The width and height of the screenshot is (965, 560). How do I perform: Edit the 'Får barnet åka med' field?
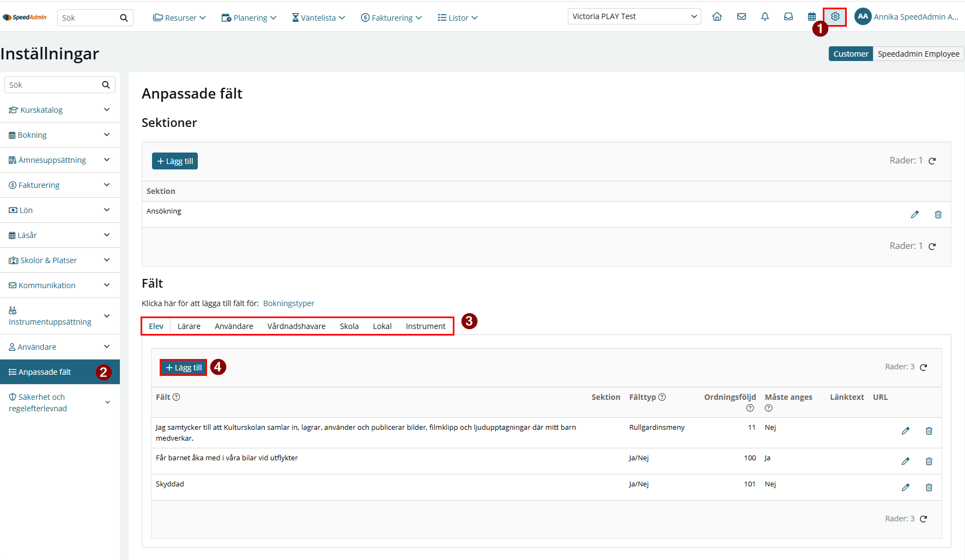click(906, 461)
